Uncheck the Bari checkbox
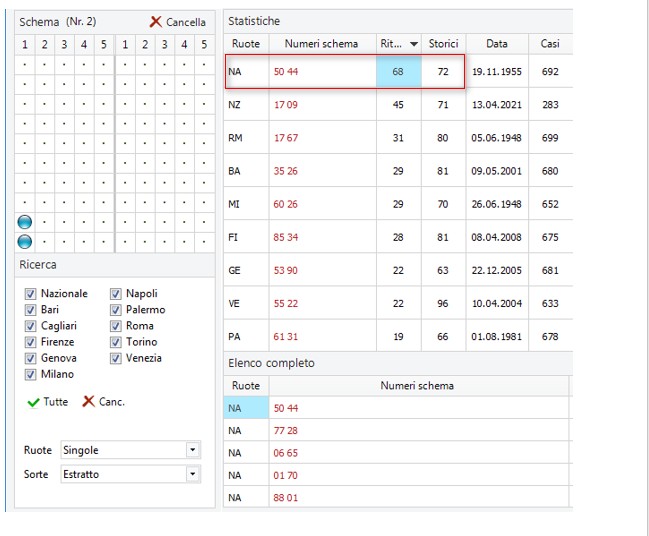The image size is (649, 536). pos(30,310)
